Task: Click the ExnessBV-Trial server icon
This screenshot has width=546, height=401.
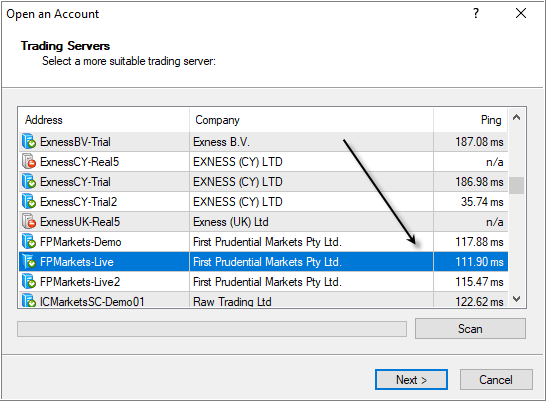Action: point(29,142)
